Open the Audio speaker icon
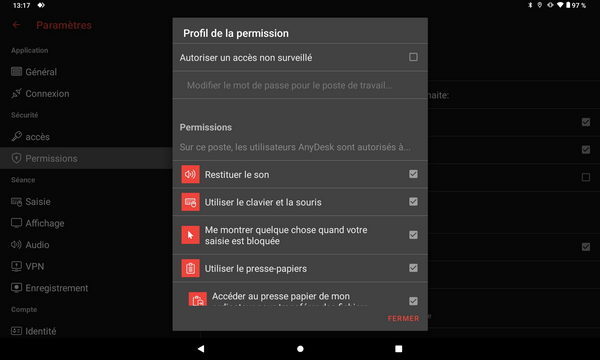Screen dimensions: 600x360 (x=16, y=244)
